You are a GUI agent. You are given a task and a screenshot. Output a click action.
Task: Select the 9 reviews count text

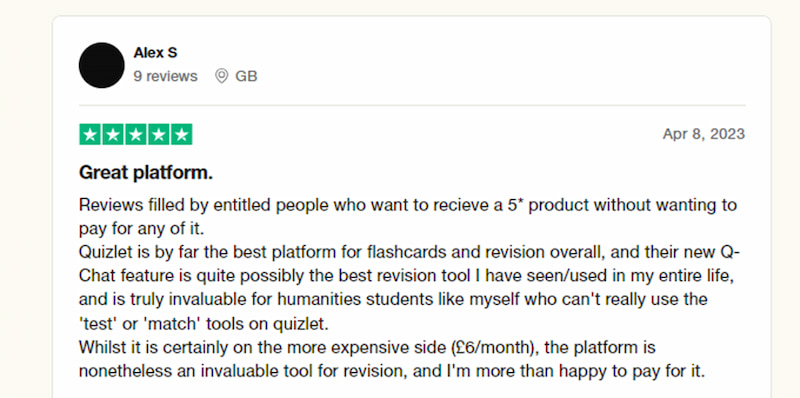coord(165,76)
